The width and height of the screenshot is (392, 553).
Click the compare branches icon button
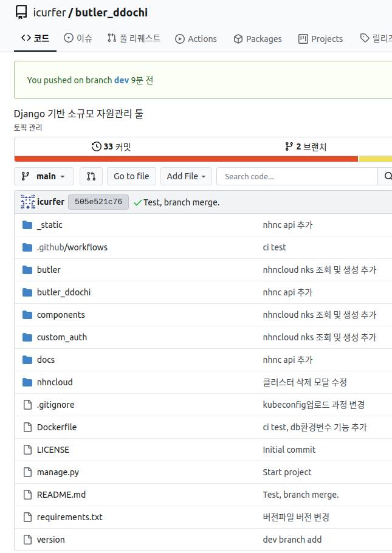[x=91, y=176]
